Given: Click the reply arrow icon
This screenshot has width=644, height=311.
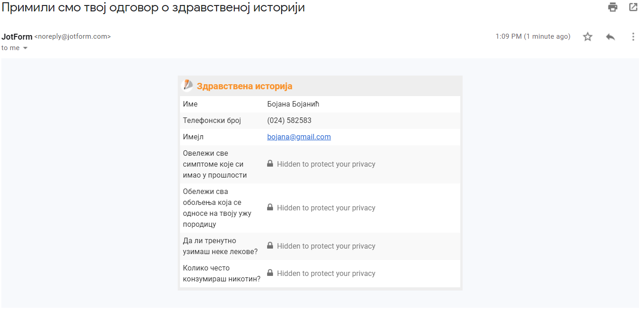Looking at the screenshot, I should tap(610, 37).
